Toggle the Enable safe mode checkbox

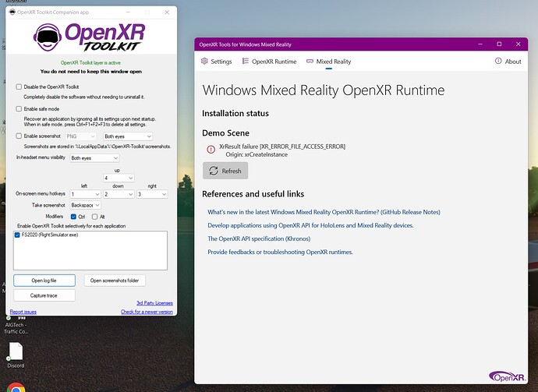coord(19,109)
